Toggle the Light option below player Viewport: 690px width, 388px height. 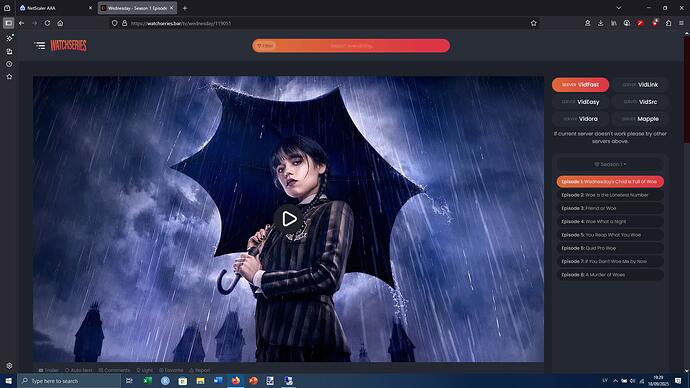point(145,370)
